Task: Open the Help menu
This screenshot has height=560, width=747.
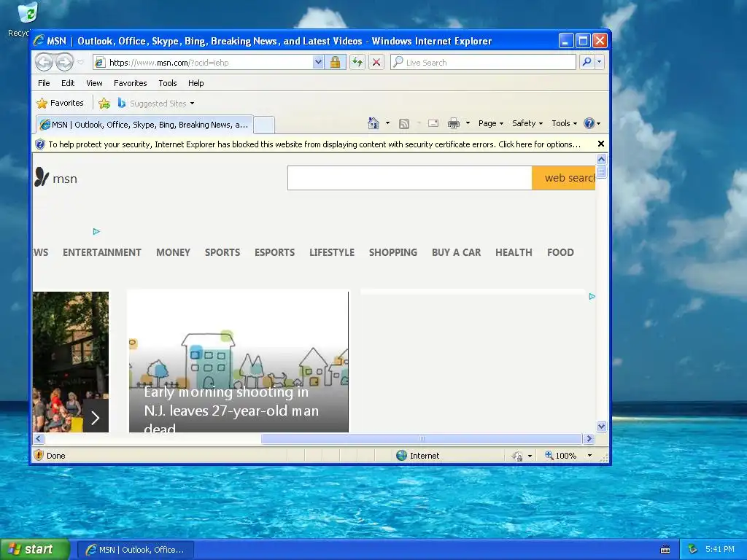Action: click(196, 83)
